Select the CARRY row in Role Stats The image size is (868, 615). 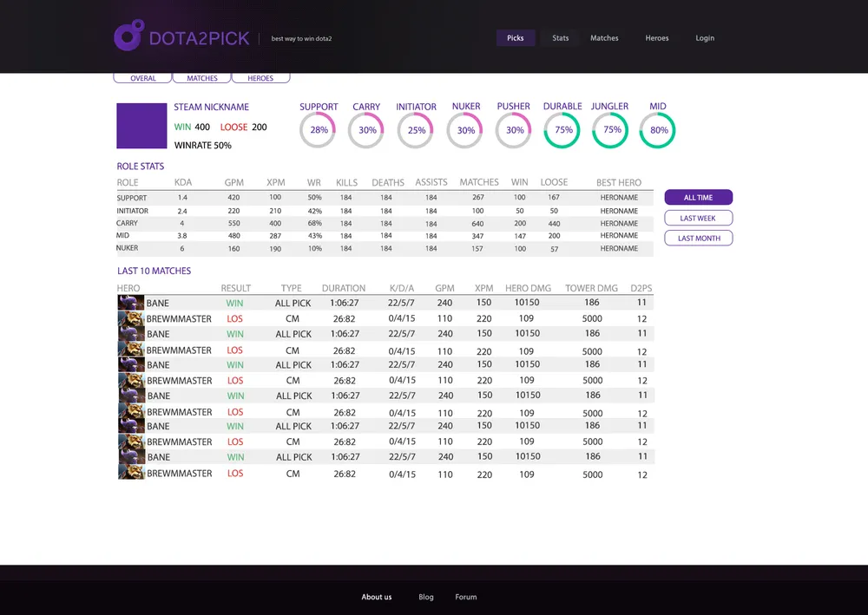pos(385,224)
